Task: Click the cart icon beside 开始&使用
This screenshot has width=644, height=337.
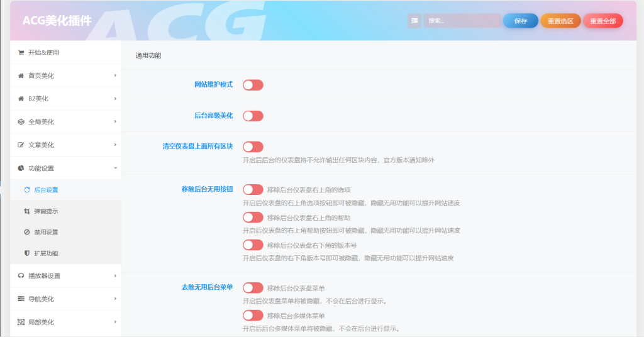Action: point(21,53)
